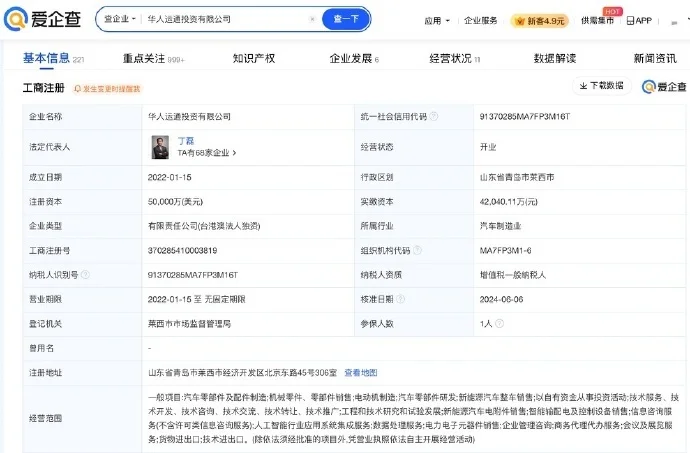This screenshot has width=690, height=453.
Task: Select the 2022-01-15 establishment date value
Action: [x=169, y=177]
